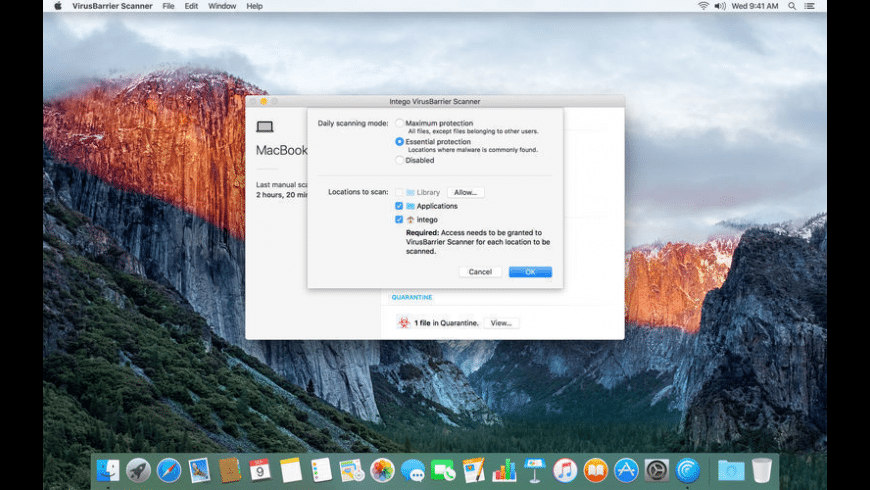Select Disabled scanning mode
870x490 pixels.
399,160
